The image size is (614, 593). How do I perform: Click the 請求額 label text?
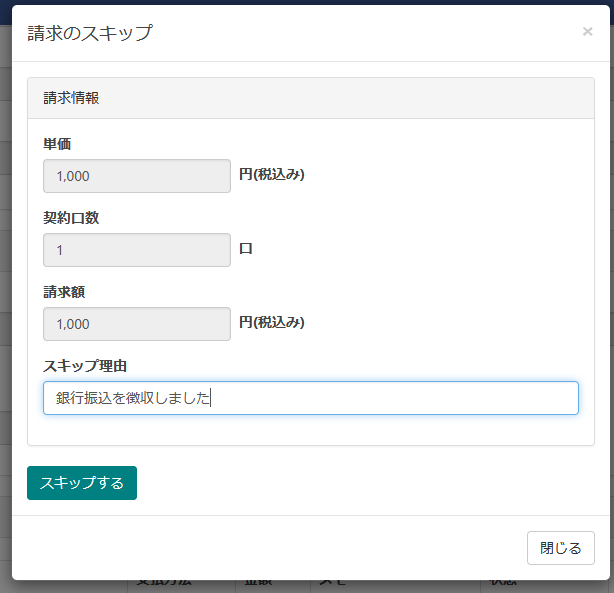click(64, 292)
